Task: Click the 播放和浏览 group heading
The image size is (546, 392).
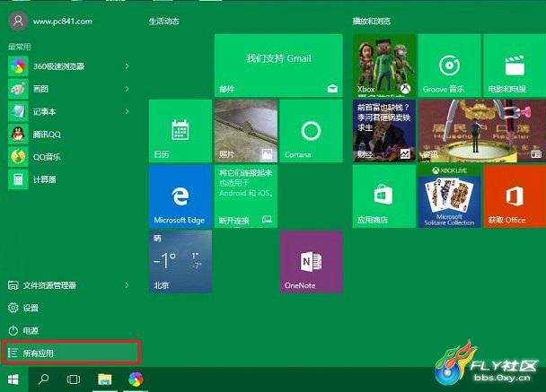Action: 372,22
